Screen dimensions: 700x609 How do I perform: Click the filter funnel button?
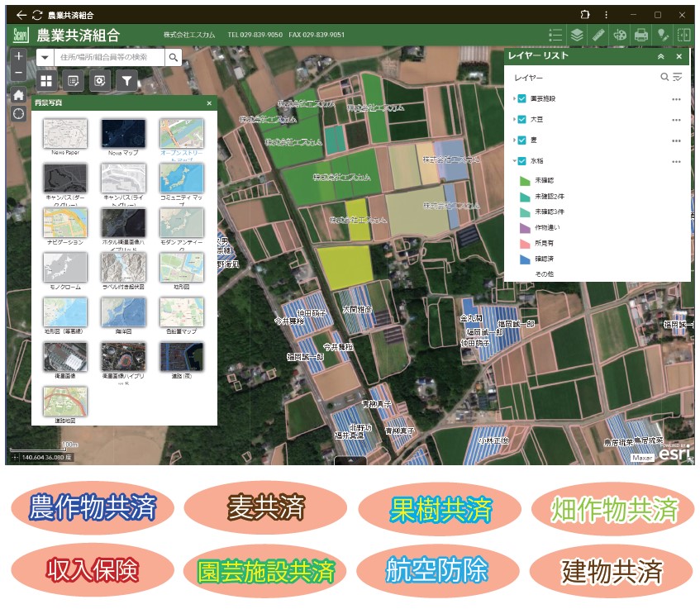pos(126,81)
